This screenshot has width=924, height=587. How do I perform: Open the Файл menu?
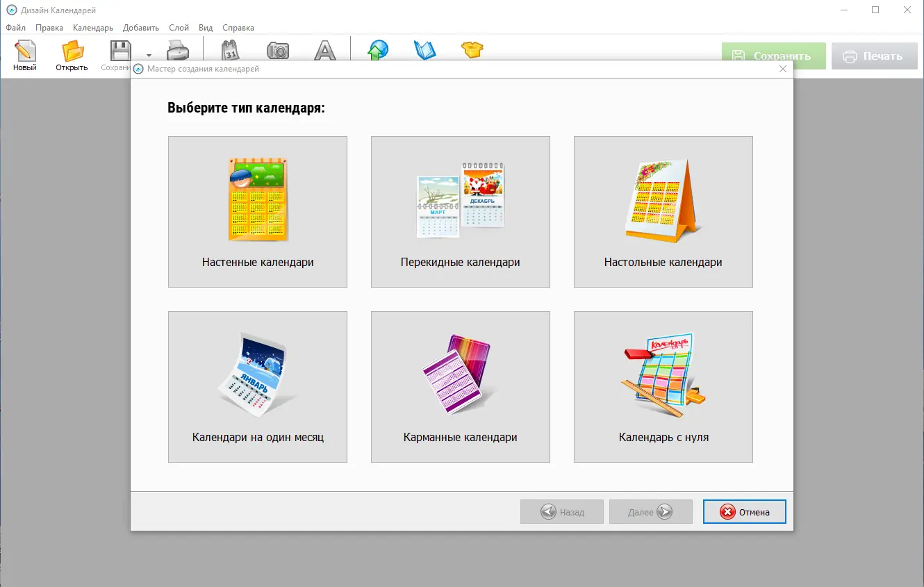15,28
